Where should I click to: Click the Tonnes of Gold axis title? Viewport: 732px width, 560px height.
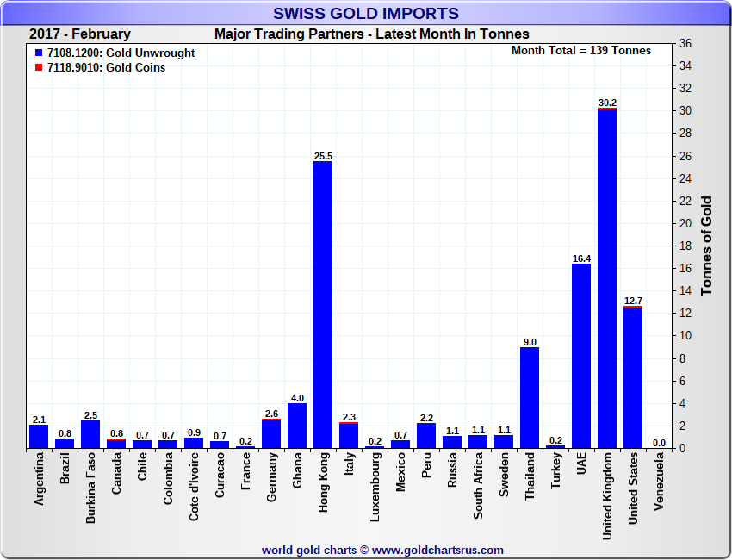click(x=707, y=246)
